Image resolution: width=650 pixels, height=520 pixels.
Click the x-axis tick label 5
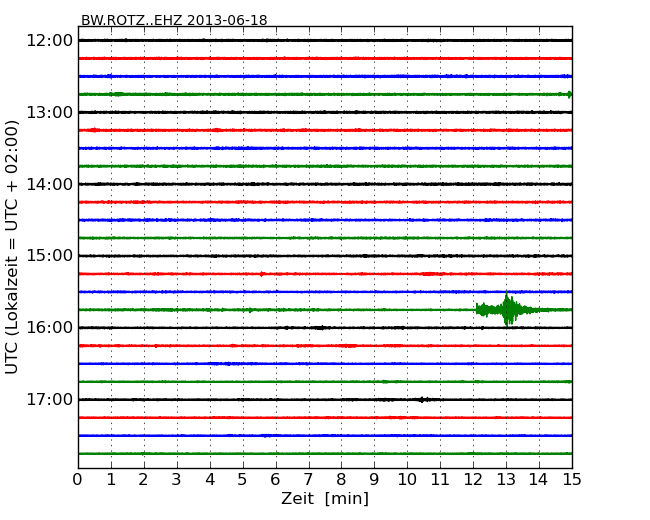243,480
